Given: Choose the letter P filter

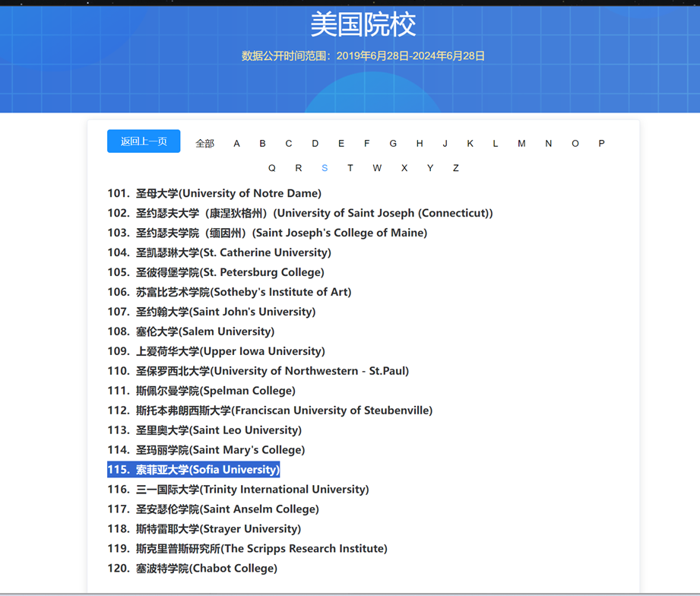Looking at the screenshot, I should click(601, 144).
